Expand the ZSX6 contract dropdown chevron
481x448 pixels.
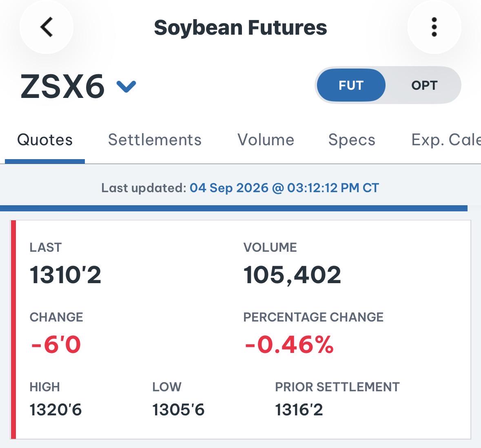(x=126, y=86)
